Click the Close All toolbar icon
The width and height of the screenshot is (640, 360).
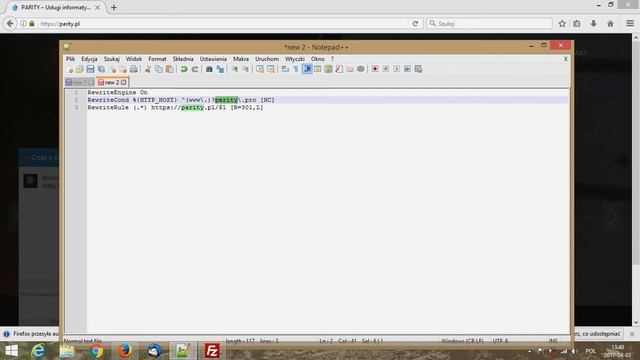coord(123,69)
